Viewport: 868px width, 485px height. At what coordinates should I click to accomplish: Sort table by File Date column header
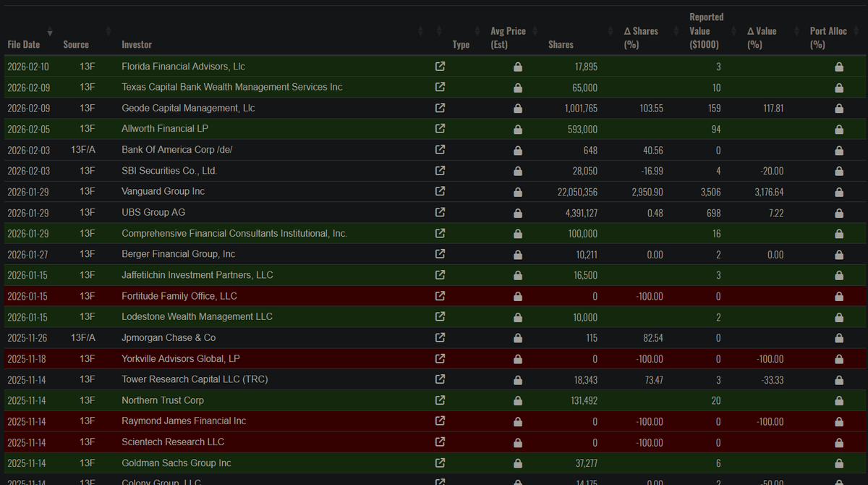coord(23,44)
